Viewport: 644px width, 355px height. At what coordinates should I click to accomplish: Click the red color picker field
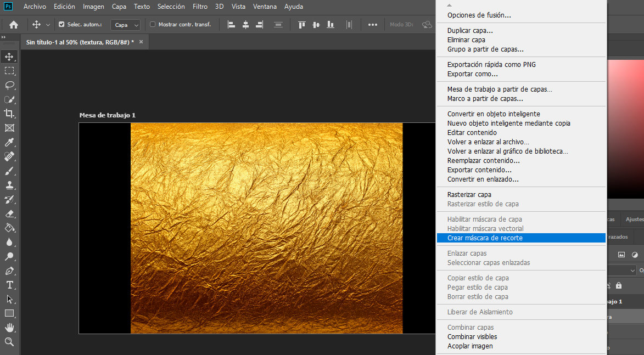click(625, 126)
